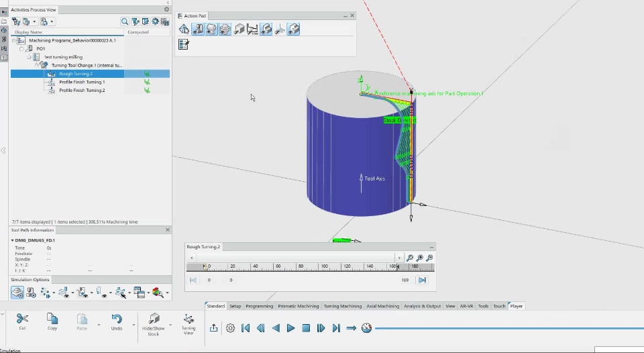The width and height of the screenshot is (644, 353).
Task: Toggle the first Simulation Options icon
Action: [x=17, y=293]
